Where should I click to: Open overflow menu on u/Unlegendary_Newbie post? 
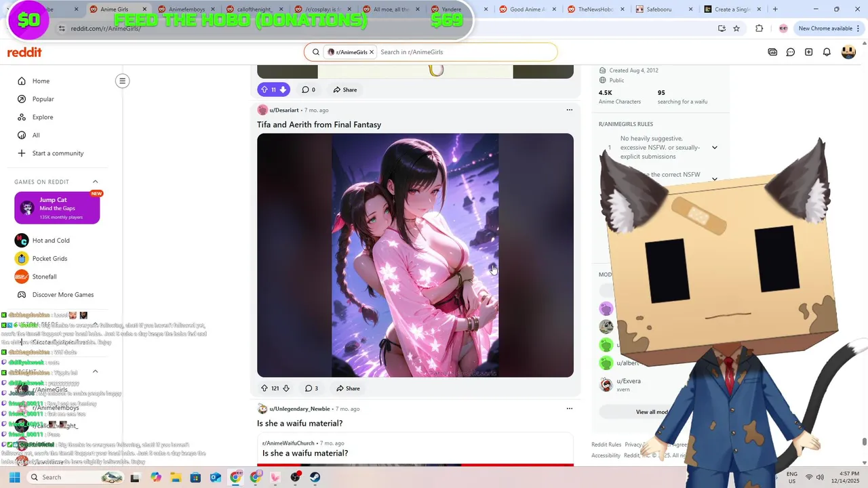[570, 409]
